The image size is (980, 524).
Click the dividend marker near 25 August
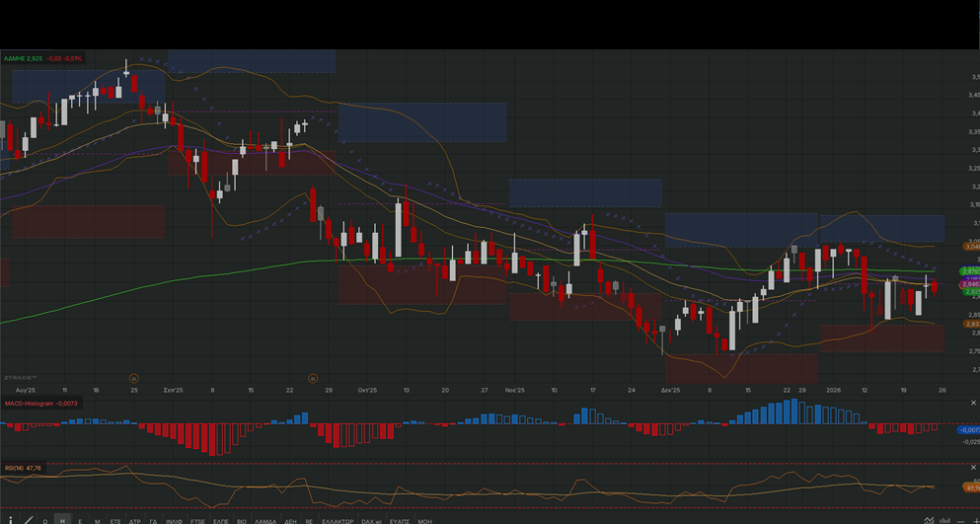133,378
